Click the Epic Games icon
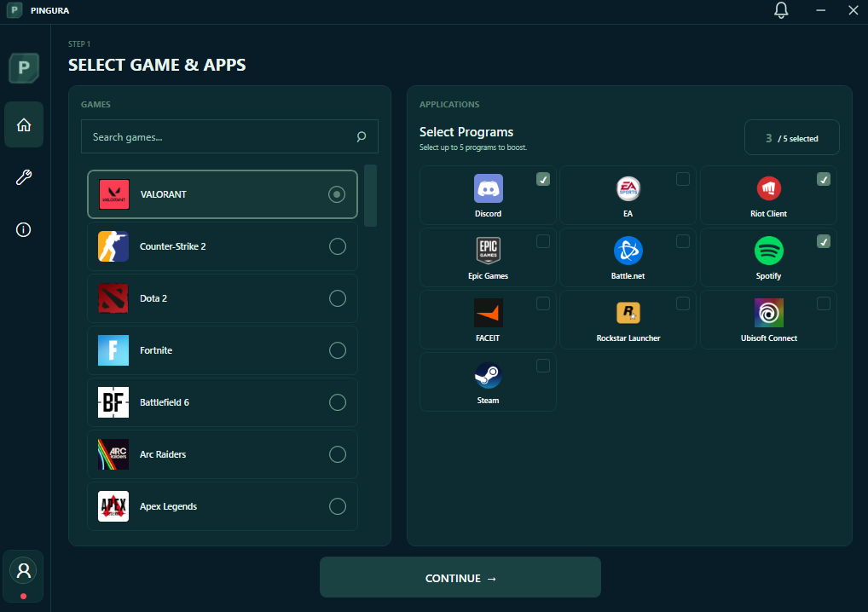868x612 pixels. click(x=489, y=250)
